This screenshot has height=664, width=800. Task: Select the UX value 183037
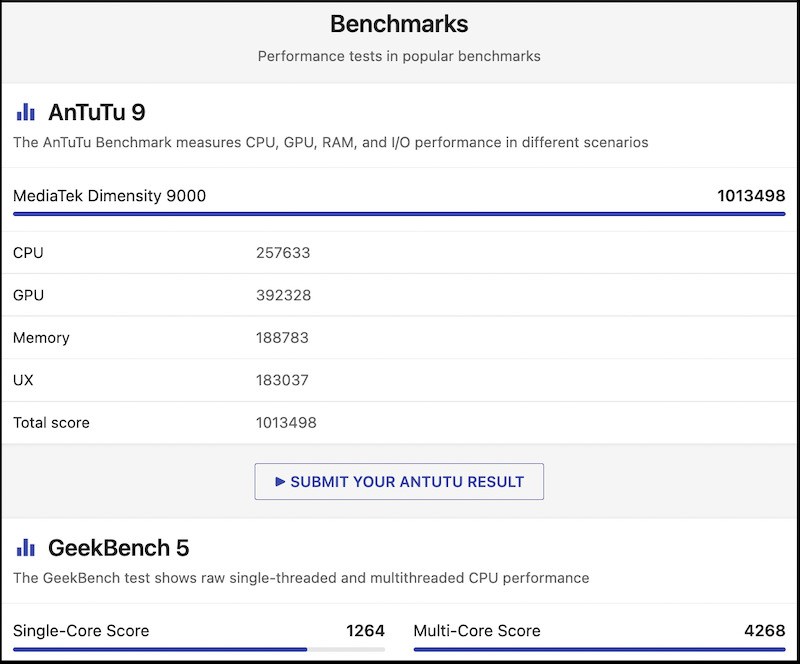tap(282, 380)
